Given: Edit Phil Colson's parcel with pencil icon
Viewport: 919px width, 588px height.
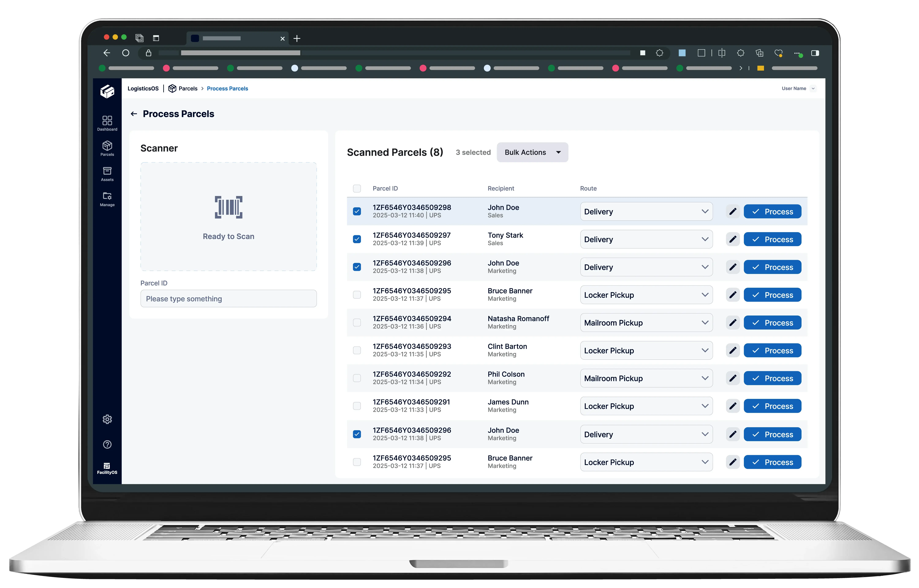Looking at the screenshot, I should [x=733, y=378].
